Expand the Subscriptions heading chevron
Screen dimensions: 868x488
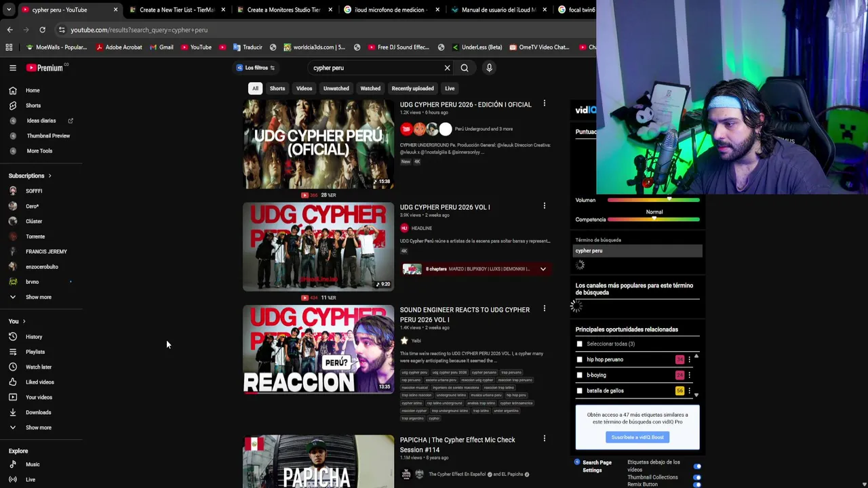(x=50, y=176)
